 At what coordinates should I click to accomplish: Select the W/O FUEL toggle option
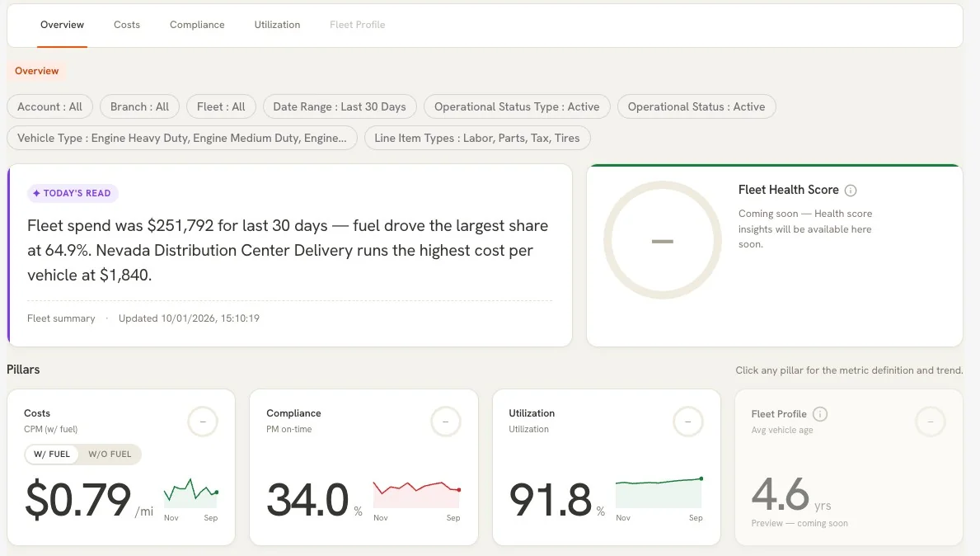110,454
